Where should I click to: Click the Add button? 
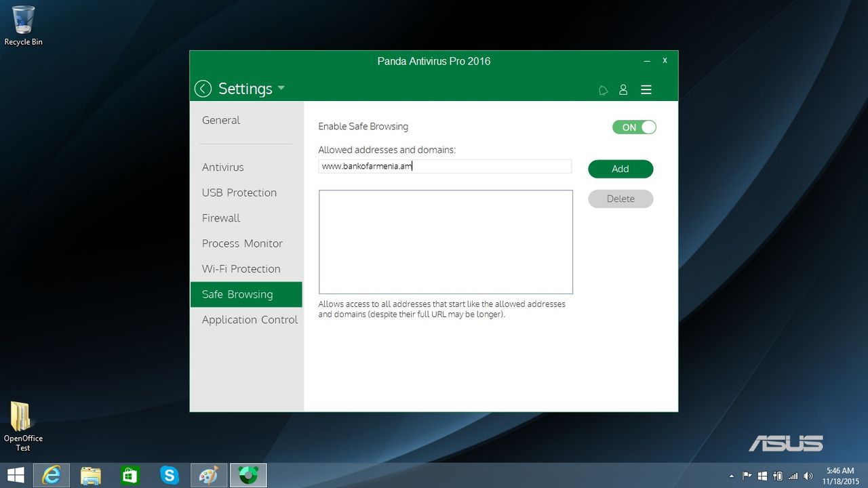(620, 169)
